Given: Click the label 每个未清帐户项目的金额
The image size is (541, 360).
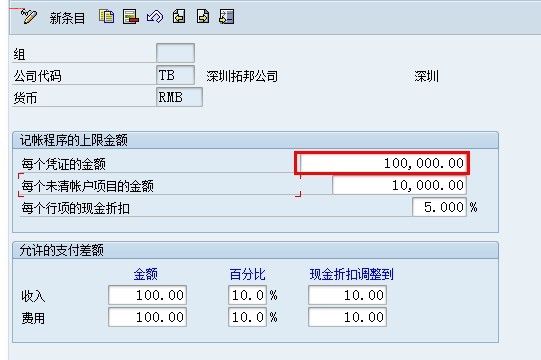Looking at the screenshot, I should [x=87, y=186].
